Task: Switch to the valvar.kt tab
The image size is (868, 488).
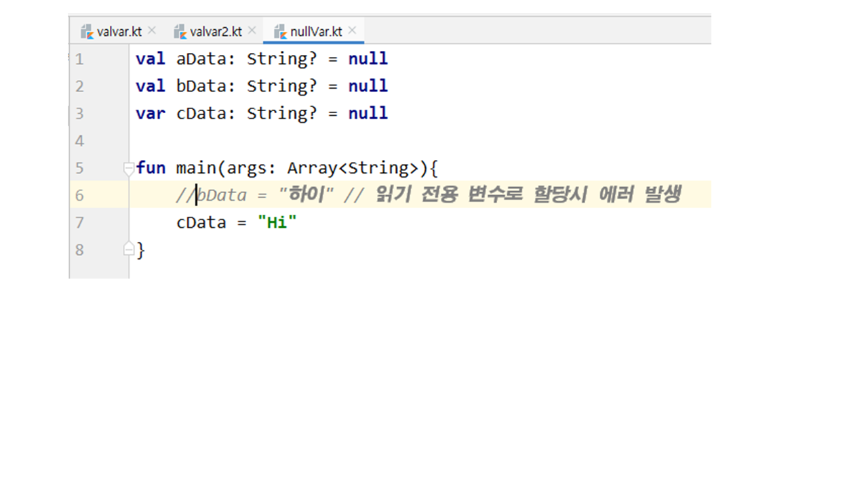Action: coord(119,32)
